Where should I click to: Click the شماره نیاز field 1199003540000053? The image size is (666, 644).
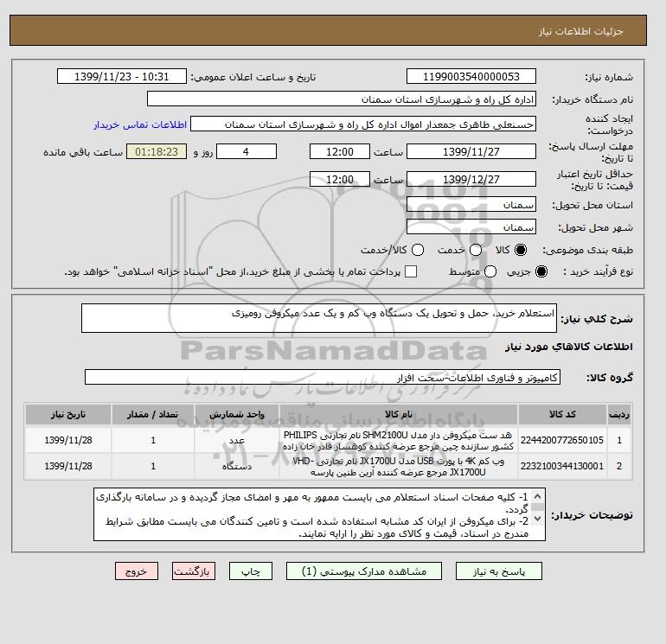point(471,76)
